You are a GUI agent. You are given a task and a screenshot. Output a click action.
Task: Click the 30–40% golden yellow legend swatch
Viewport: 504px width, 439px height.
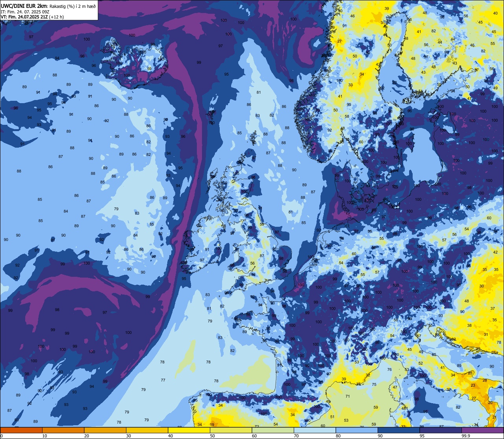[x=147, y=430]
